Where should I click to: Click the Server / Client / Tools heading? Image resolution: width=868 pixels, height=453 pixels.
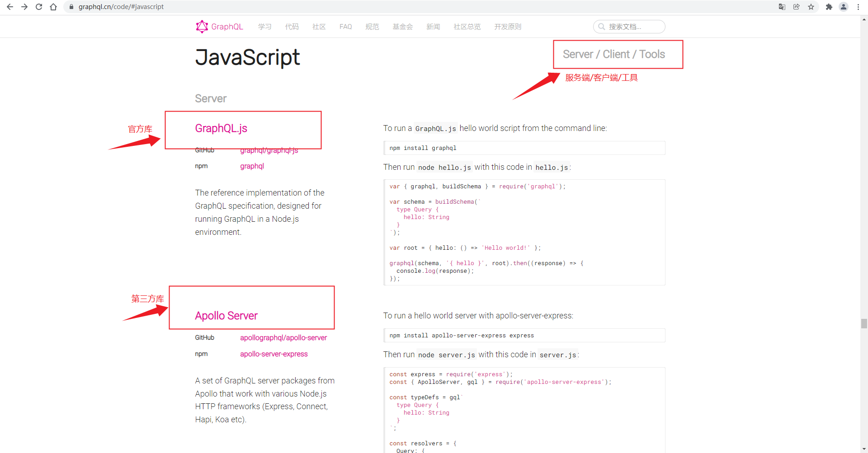(613, 54)
